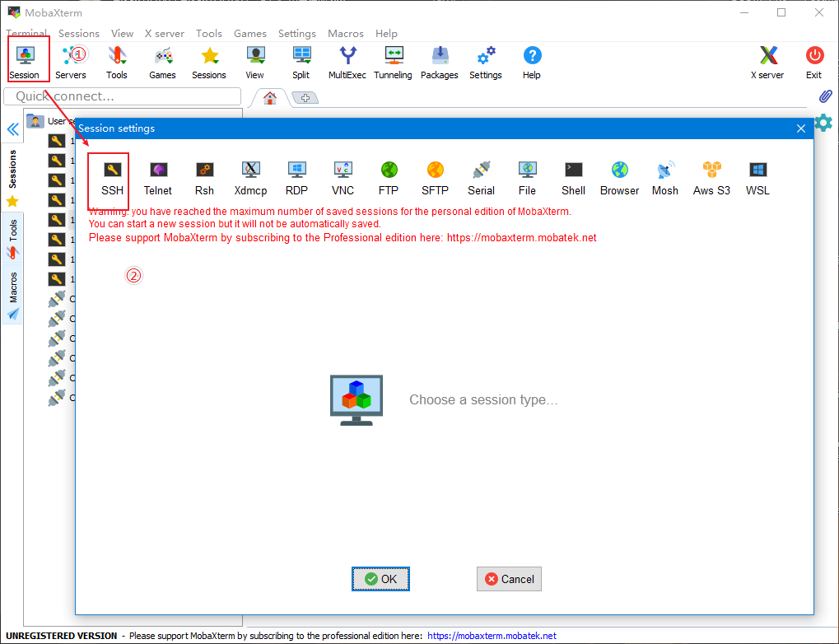Select VNC session type
This screenshot has width=839, height=644.
(x=343, y=179)
